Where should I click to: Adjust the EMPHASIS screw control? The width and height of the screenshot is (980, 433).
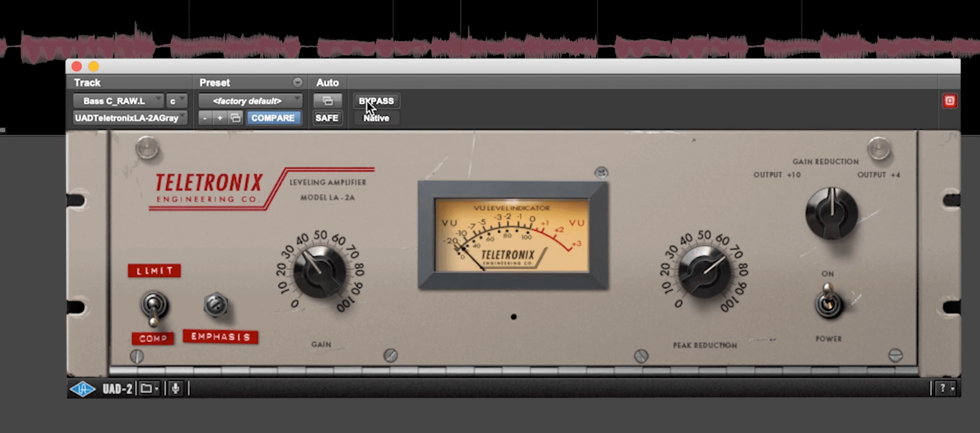pyautogui.click(x=215, y=305)
